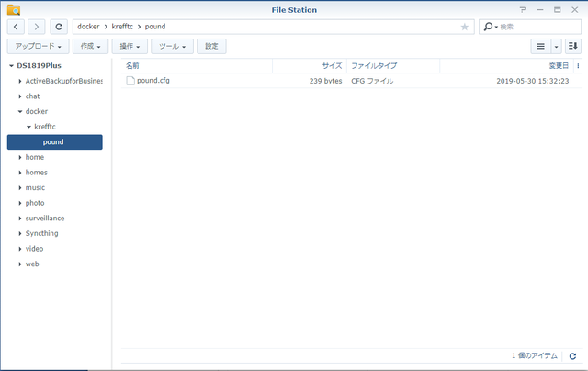The width and height of the screenshot is (588, 371).
Task: Refresh the folder with reload icon
Action: (59, 27)
